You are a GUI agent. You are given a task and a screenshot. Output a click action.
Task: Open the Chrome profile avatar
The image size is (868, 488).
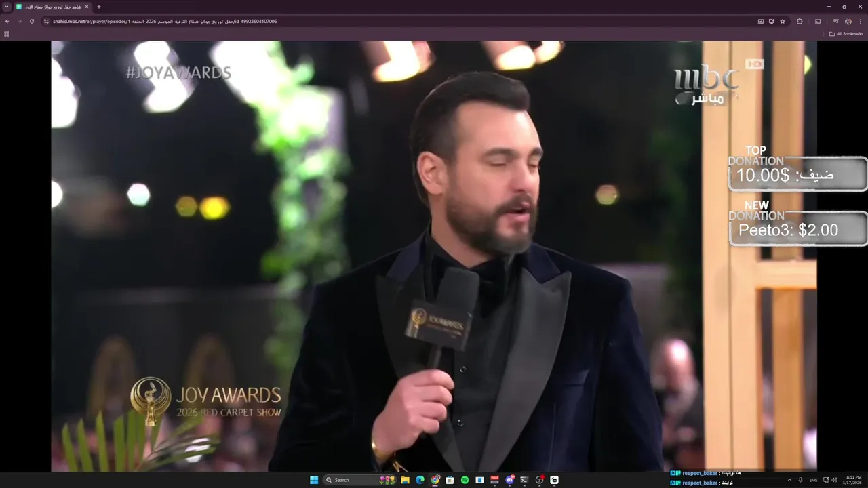[x=848, y=21]
